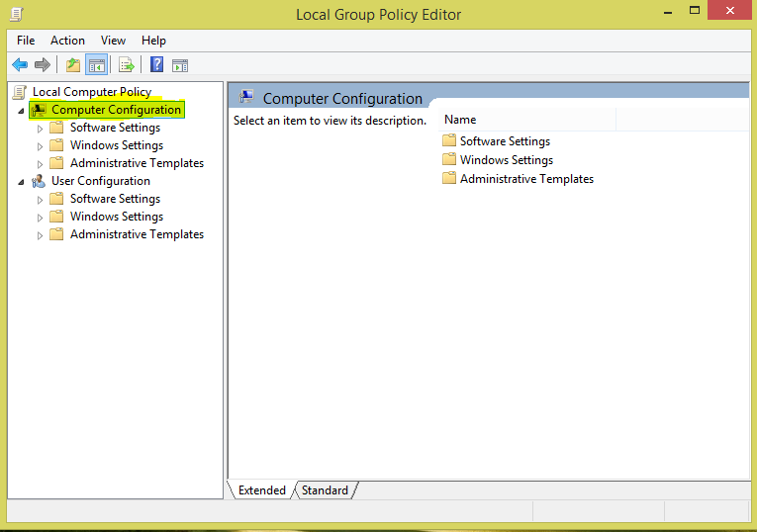Switch to the Standard tab
Viewport: 757px width, 532px height.
[x=325, y=490]
